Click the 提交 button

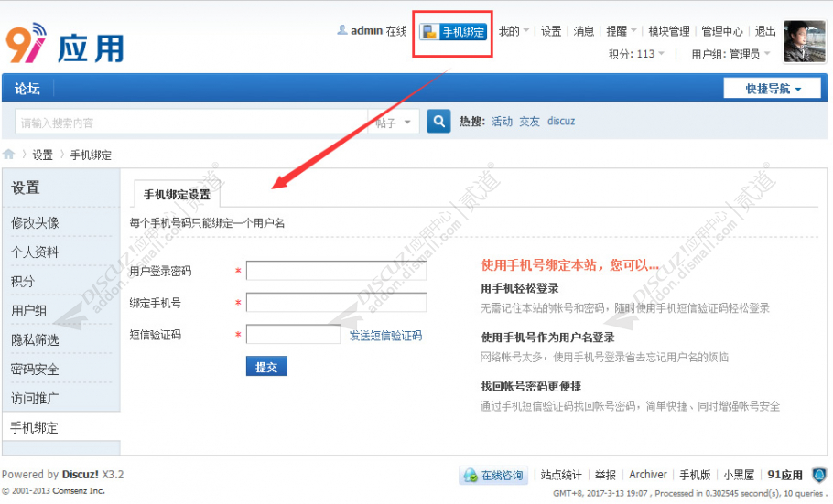click(266, 367)
